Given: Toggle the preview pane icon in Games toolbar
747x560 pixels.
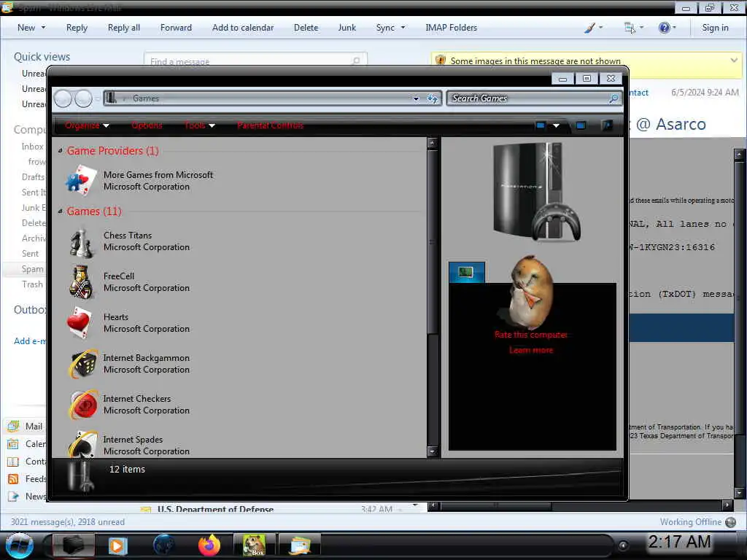Looking at the screenshot, I should 581,125.
